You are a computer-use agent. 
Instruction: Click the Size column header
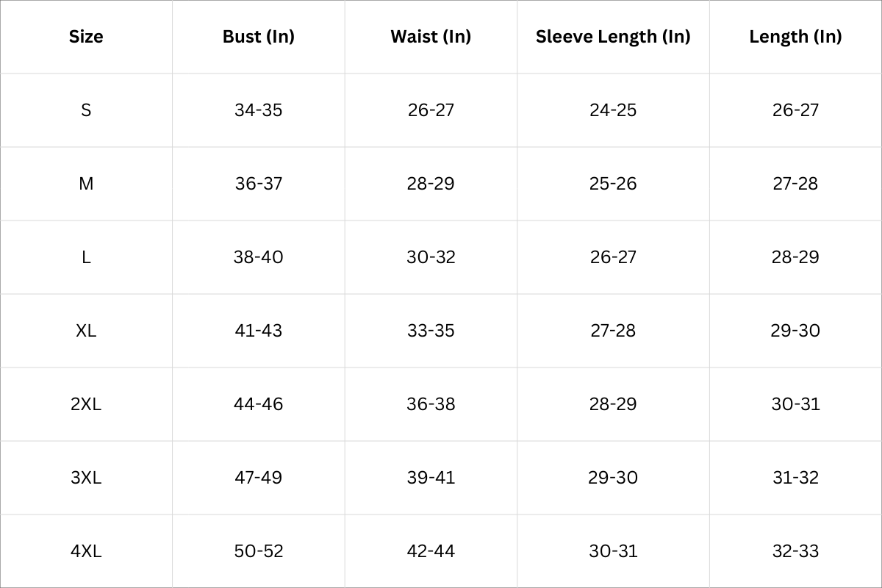pyautogui.click(x=86, y=37)
